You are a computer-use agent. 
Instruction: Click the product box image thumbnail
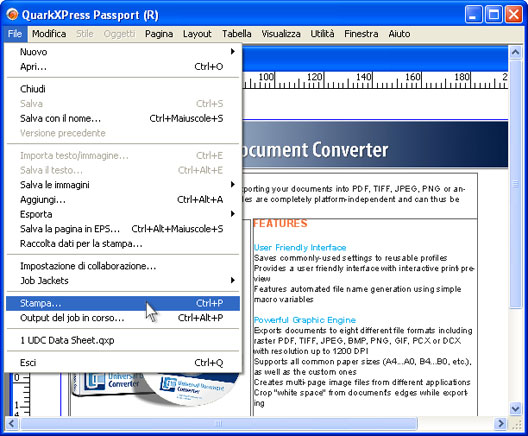click(108, 385)
